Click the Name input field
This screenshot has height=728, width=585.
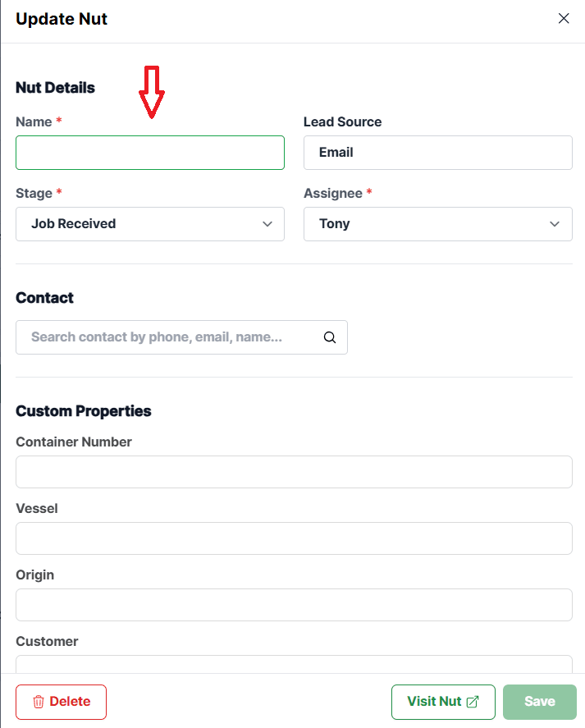[x=150, y=153]
